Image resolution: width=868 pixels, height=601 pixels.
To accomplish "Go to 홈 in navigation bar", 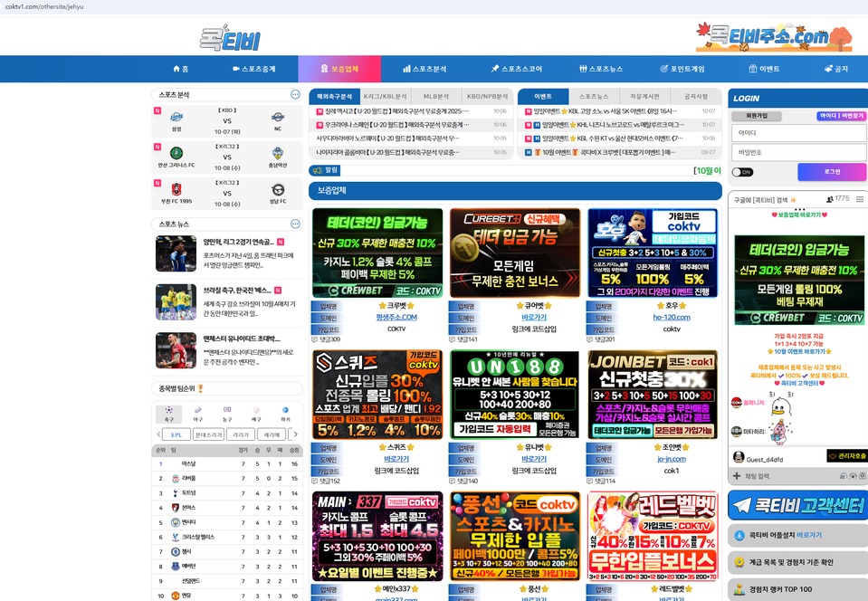I will (180, 69).
